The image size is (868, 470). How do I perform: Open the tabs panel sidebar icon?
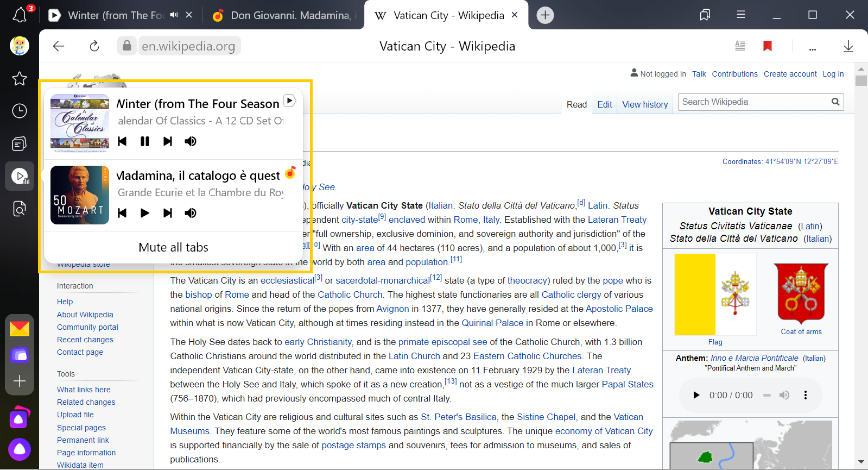[20, 143]
